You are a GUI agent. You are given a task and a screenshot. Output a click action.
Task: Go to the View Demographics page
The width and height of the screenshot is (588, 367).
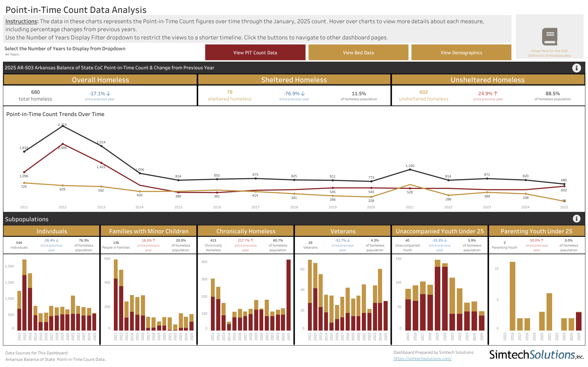pyautogui.click(x=461, y=53)
